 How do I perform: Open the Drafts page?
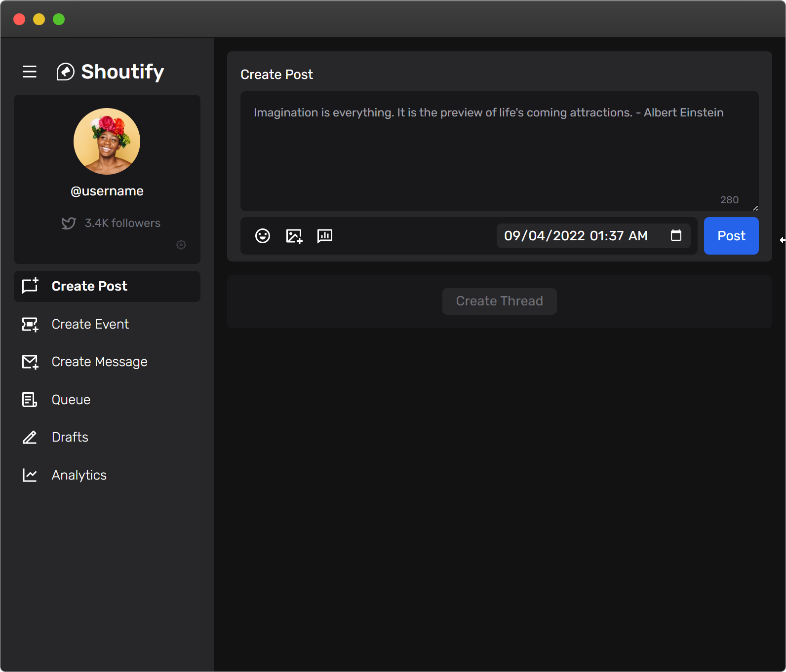pyautogui.click(x=107, y=437)
